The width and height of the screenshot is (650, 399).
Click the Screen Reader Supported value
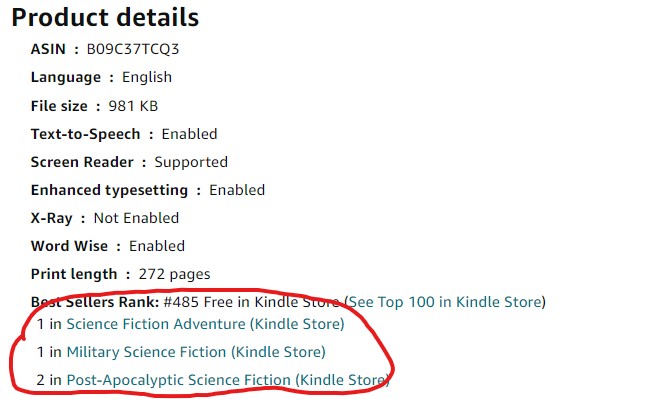pos(191,162)
